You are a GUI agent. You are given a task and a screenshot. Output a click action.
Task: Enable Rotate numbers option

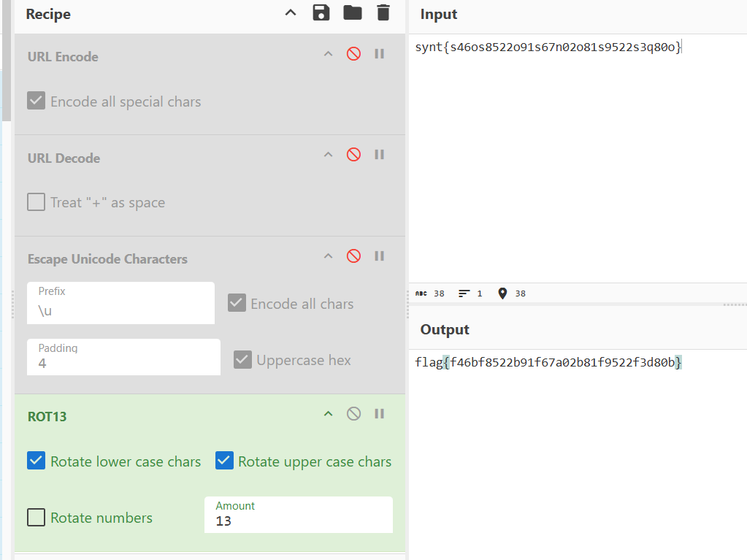(x=37, y=518)
